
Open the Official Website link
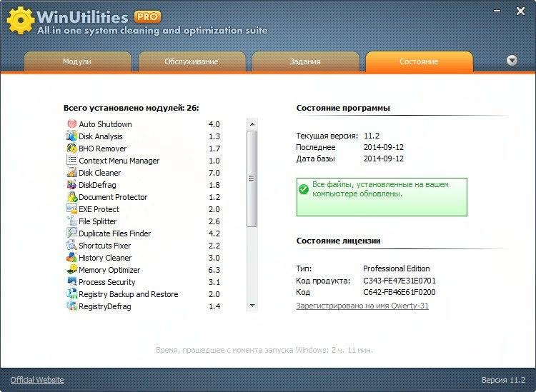point(37,380)
